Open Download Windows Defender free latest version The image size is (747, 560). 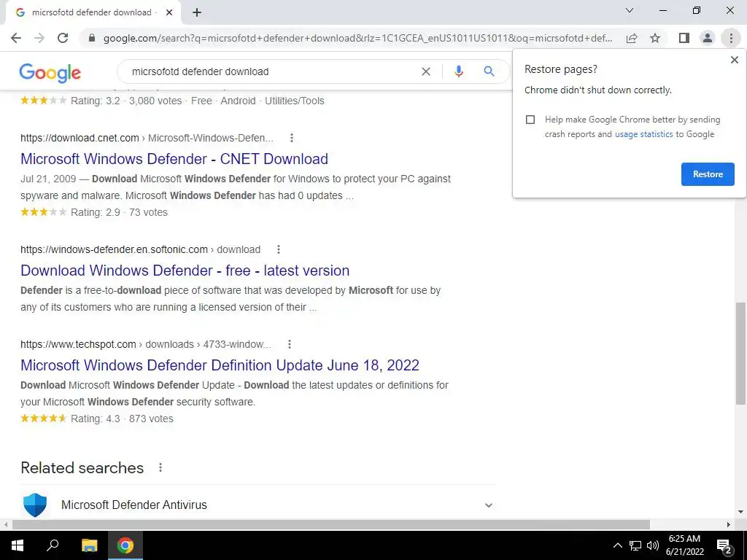185,271
